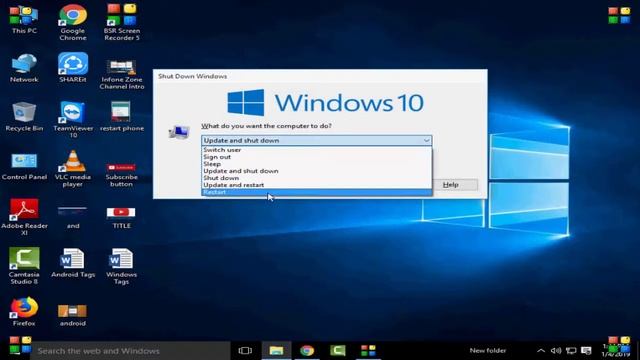Open Task View on the taskbar
Viewport: 640px width, 360px height.
pos(245,351)
